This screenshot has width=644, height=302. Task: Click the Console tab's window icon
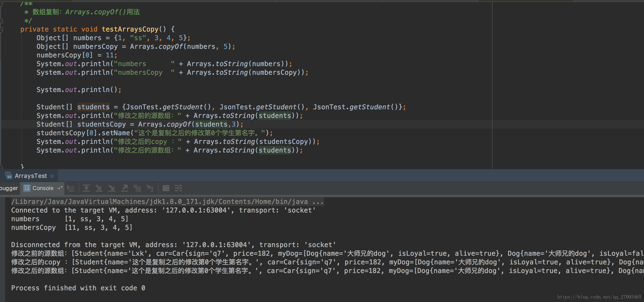[27, 188]
